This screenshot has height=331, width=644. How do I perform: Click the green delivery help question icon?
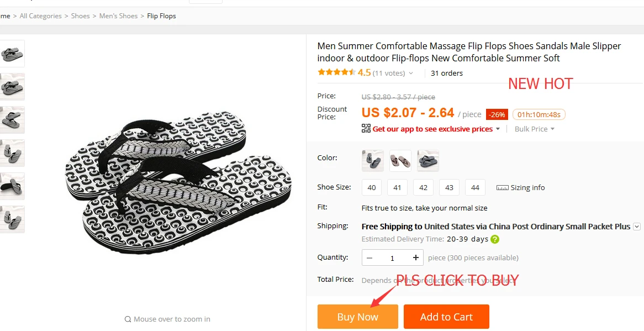click(495, 239)
